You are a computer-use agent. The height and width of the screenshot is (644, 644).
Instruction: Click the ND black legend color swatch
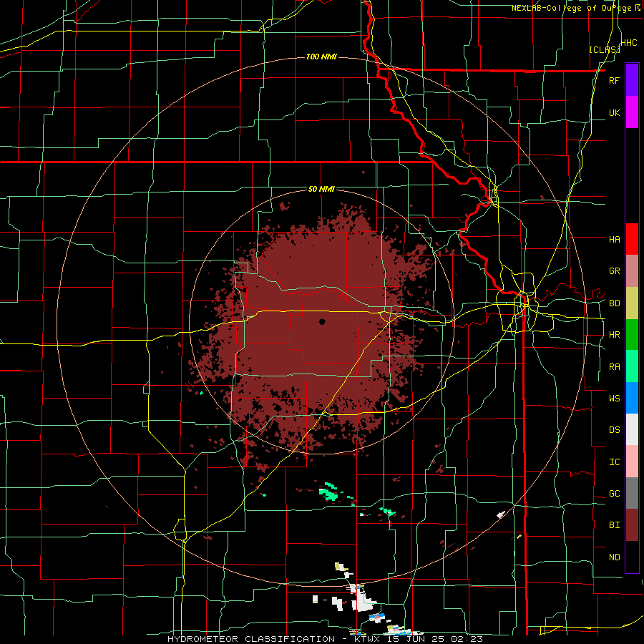coord(632,557)
